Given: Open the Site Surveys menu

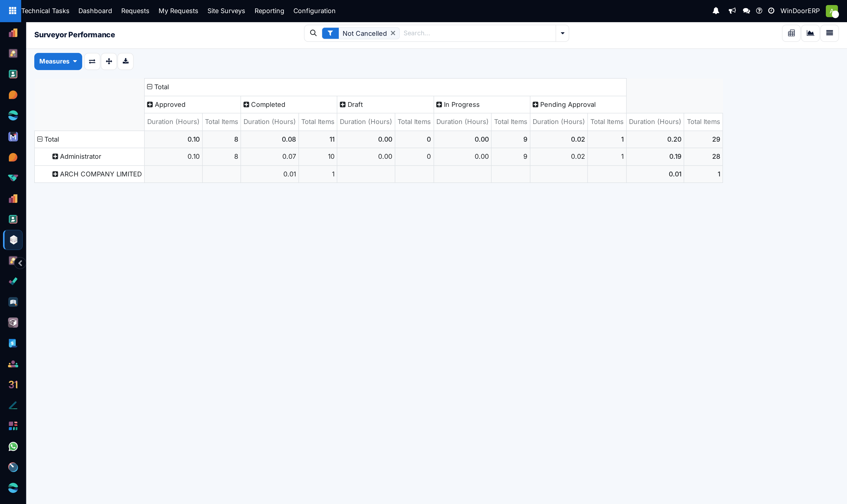Looking at the screenshot, I should (x=226, y=11).
